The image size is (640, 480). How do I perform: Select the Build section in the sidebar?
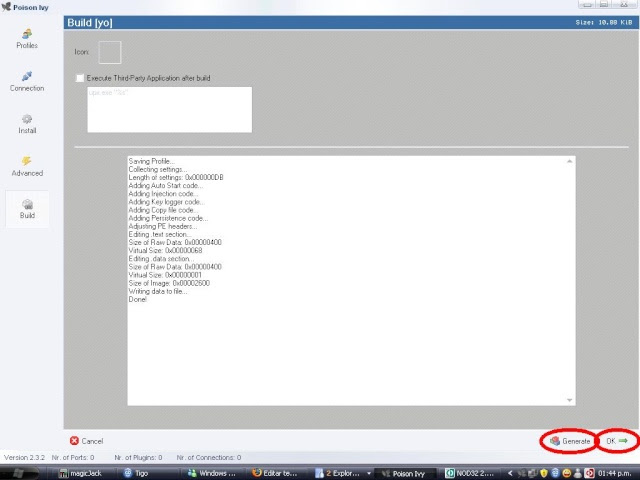[x=27, y=209]
